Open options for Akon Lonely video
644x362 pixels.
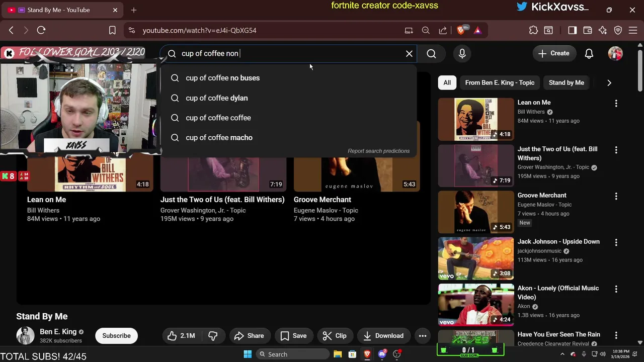(x=616, y=289)
